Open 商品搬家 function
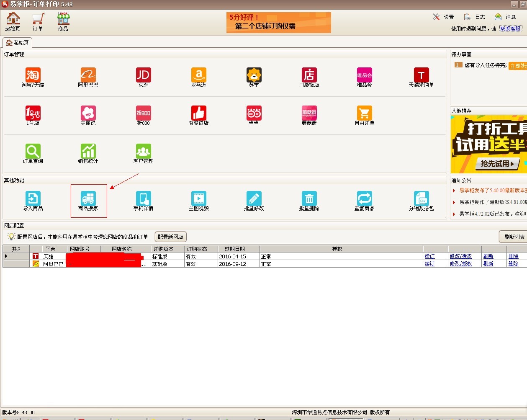Image resolution: width=527 pixels, height=420 pixels. pyautogui.click(x=88, y=201)
